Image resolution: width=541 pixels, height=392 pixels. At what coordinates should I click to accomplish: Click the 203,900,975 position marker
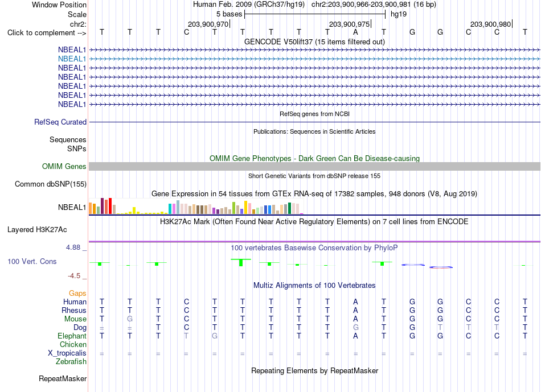pyautogui.click(x=349, y=24)
